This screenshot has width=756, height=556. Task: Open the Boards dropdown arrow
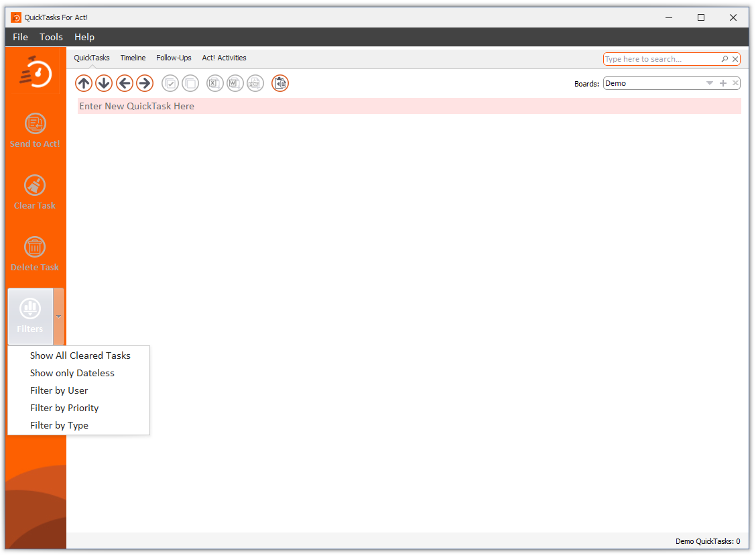coord(709,83)
